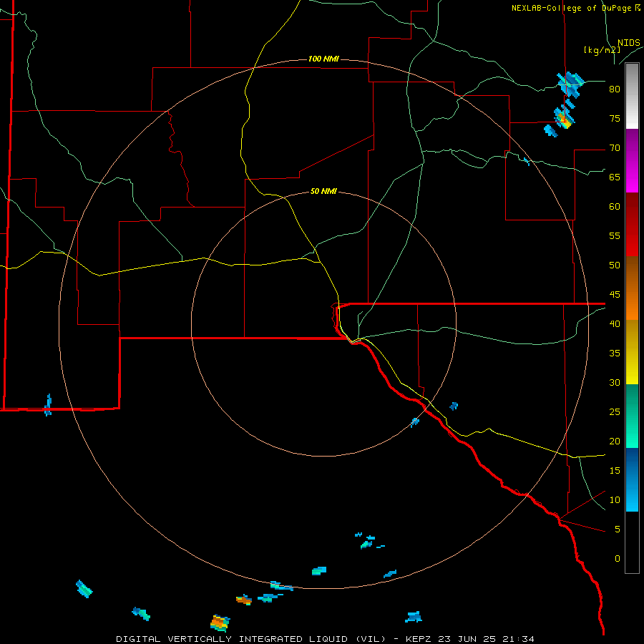Click the 50 value on the scale

[x=615, y=265]
